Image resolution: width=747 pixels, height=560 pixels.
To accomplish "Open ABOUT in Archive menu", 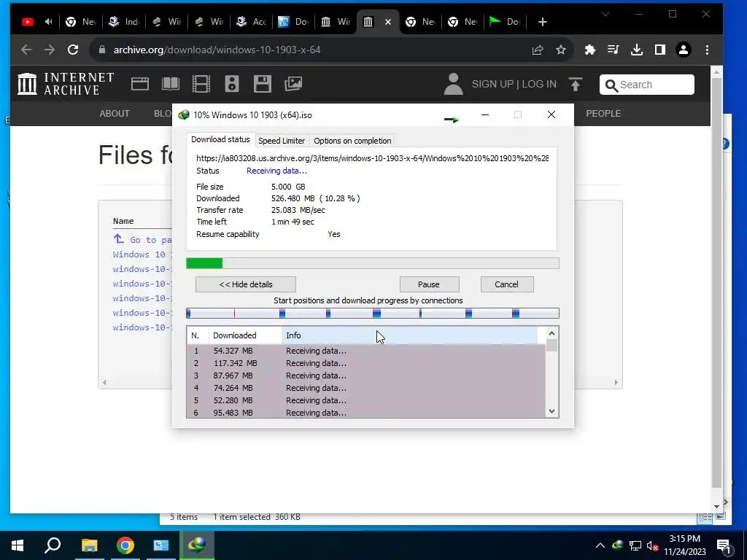I will pos(115,113).
